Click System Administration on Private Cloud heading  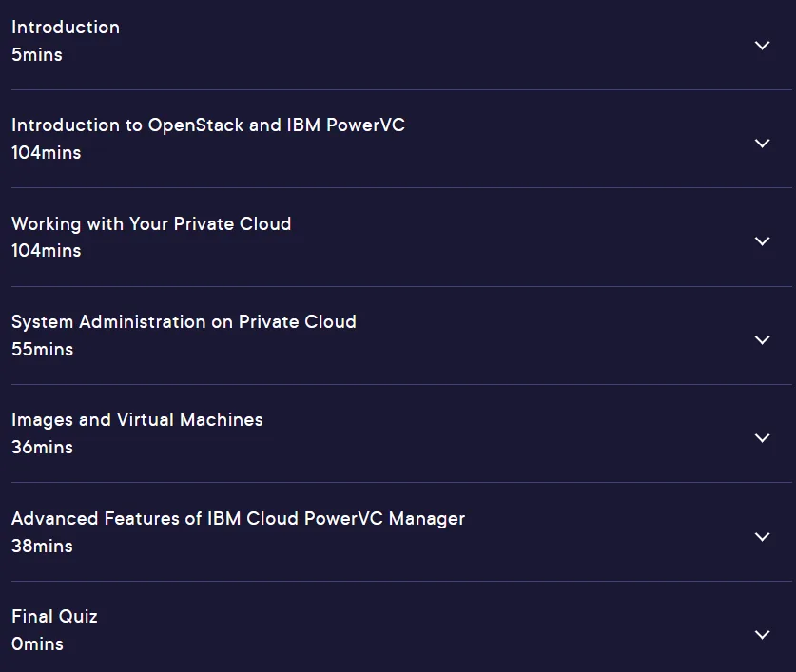[184, 322]
